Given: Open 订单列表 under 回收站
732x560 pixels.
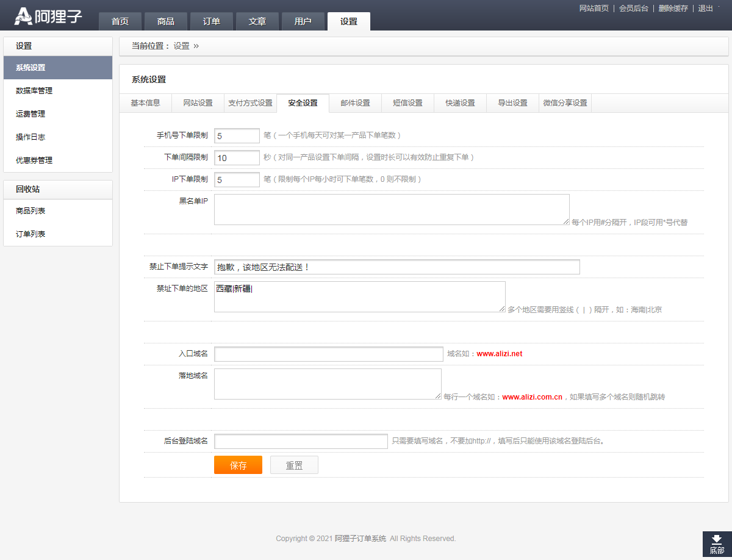Looking at the screenshot, I should click(30, 234).
